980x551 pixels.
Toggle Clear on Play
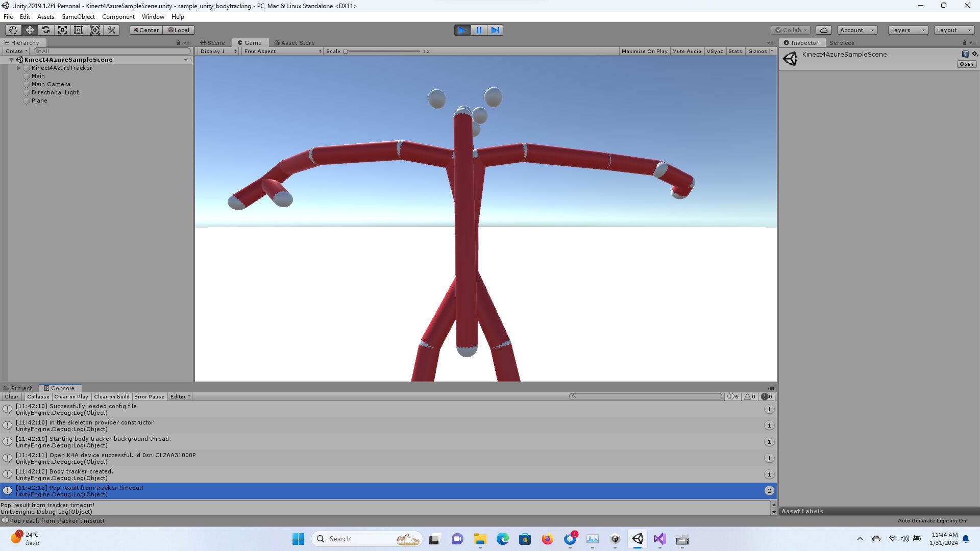click(71, 396)
